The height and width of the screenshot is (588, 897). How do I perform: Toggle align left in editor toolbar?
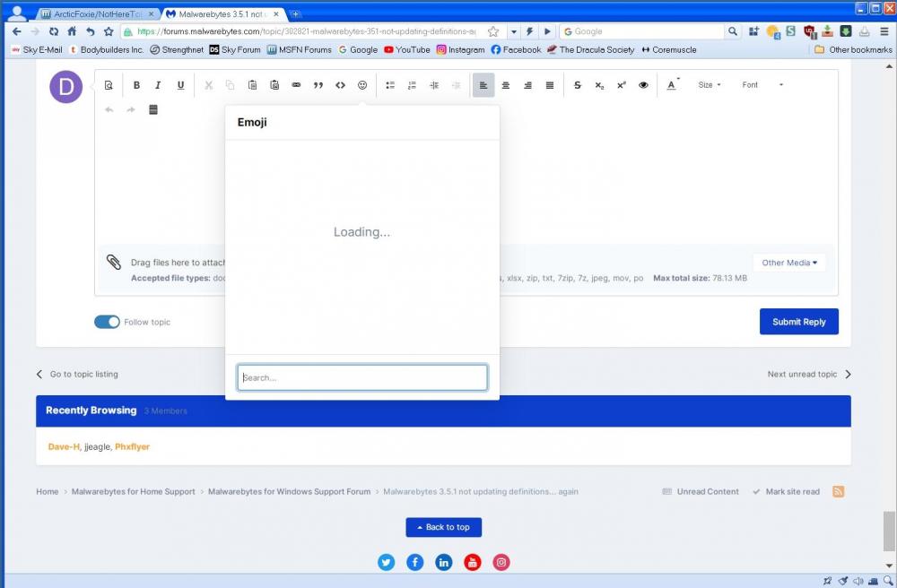pyautogui.click(x=483, y=85)
